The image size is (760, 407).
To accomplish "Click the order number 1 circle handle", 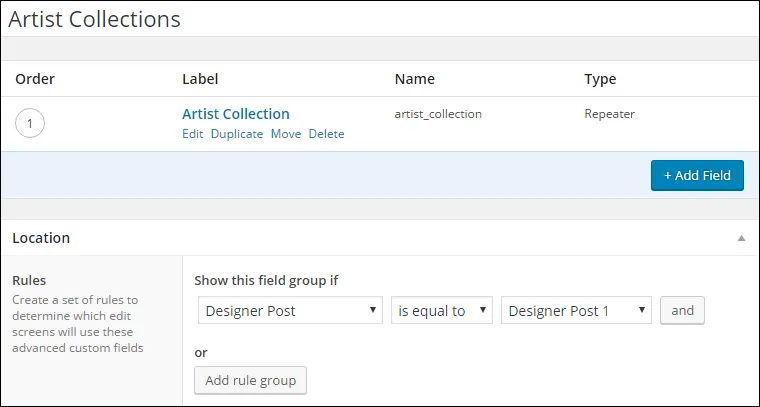I will tap(30, 124).
